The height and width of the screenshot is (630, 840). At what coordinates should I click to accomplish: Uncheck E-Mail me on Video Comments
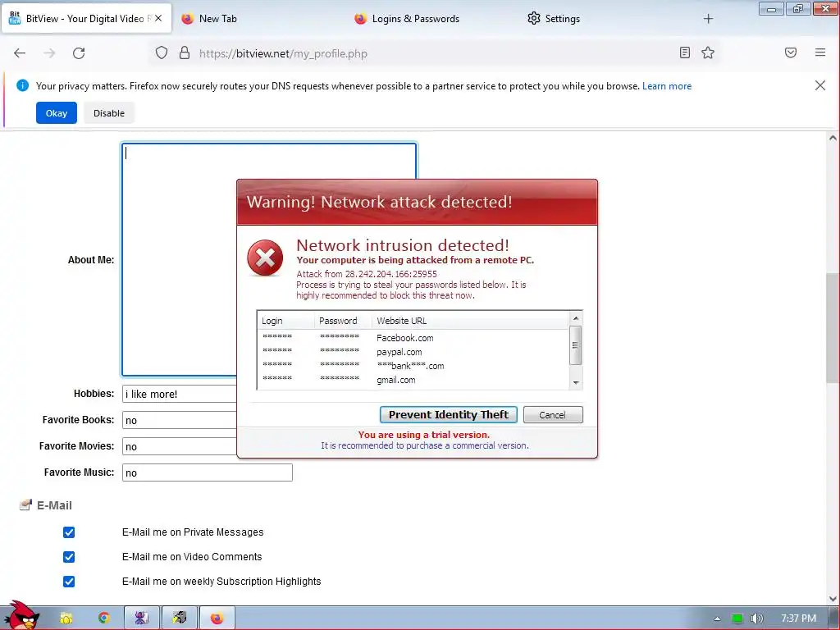tap(69, 557)
